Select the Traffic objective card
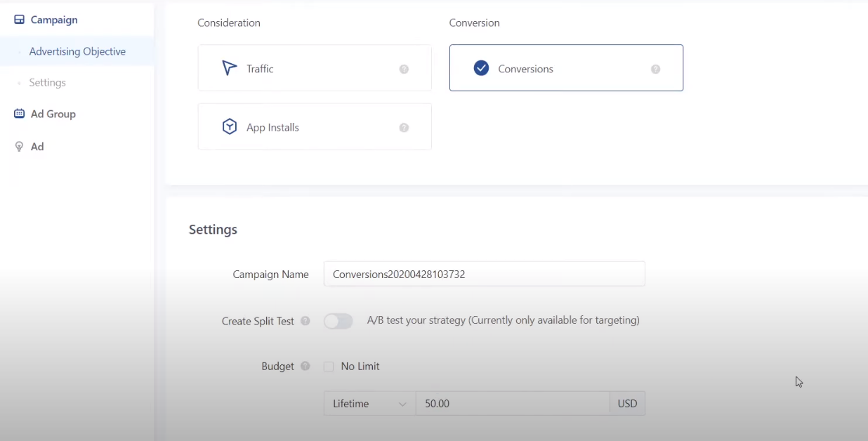The height and width of the screenshot is (441, 868). point(314,68)
